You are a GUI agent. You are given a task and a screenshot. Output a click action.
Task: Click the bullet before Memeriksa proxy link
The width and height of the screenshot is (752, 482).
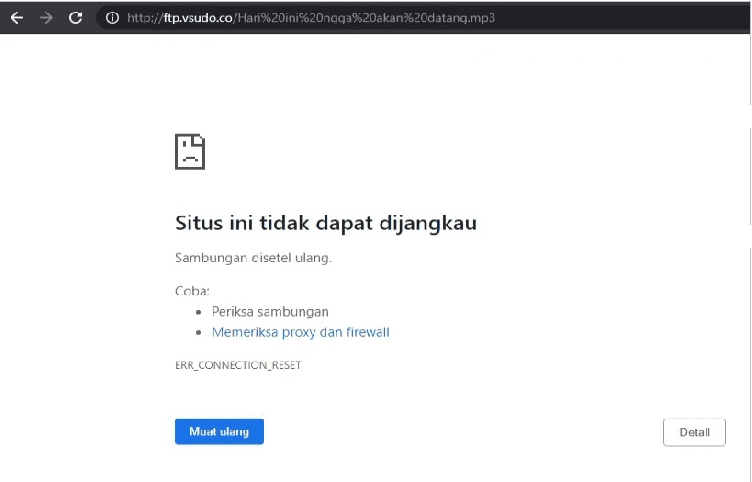(199, 332)
